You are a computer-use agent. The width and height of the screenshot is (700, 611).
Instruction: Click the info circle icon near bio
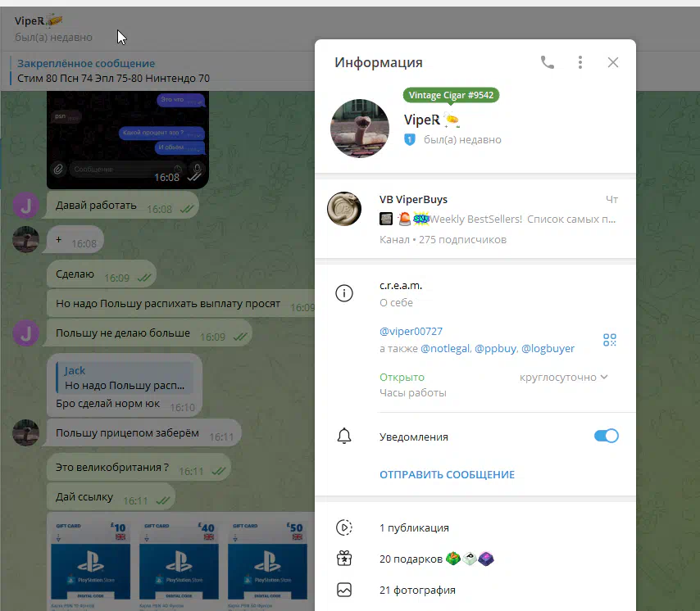[344, 293]
